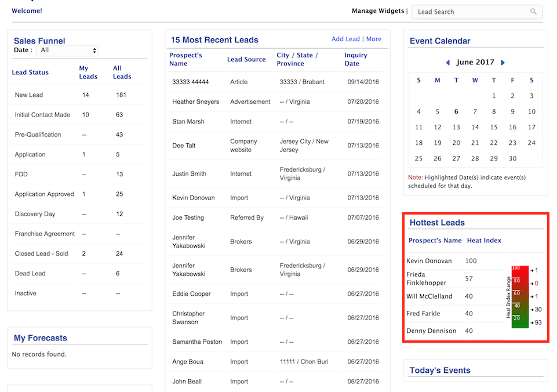Open FDD all leads count 13

tap(119, 174)
